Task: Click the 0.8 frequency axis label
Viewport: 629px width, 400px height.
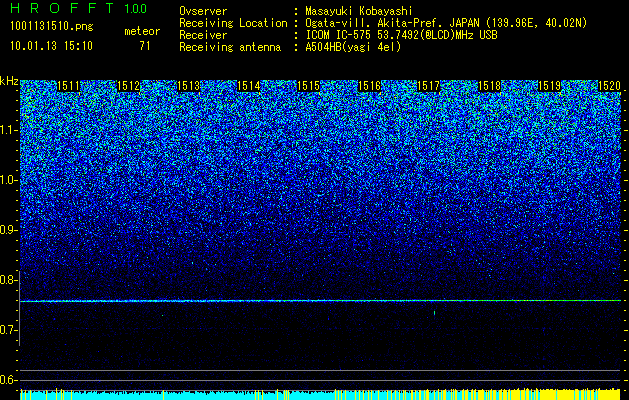Action: pyautogui.click(x=8, y=280)
